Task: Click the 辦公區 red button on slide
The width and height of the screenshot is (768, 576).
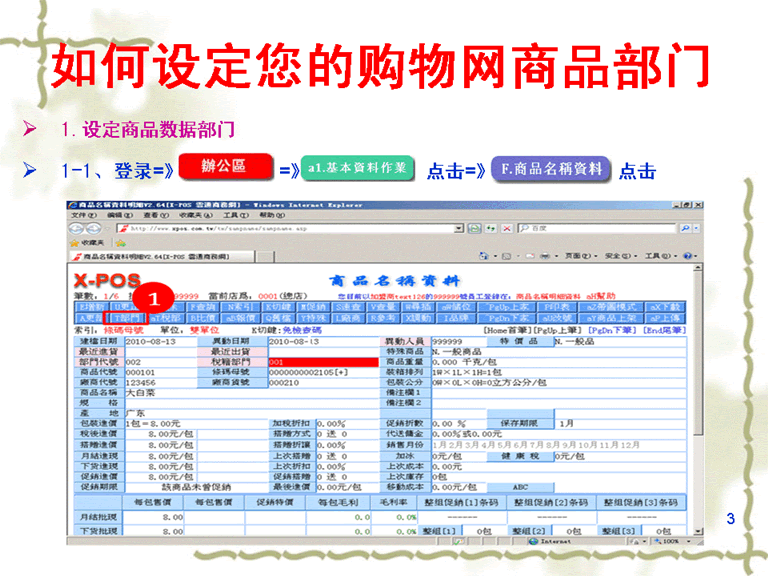Action: [225, 167]
